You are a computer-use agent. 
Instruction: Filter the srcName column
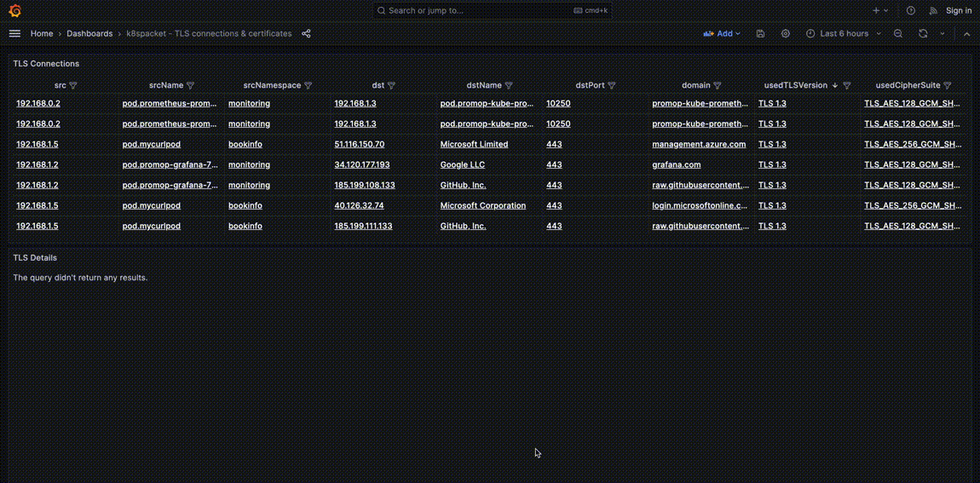pos(191,85)
